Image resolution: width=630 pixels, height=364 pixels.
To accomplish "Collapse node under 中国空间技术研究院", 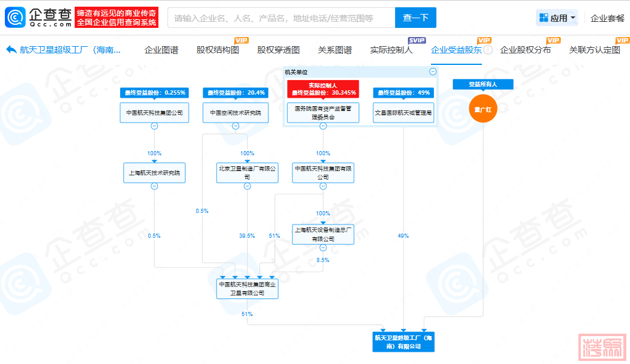I will tap(235, 126).
